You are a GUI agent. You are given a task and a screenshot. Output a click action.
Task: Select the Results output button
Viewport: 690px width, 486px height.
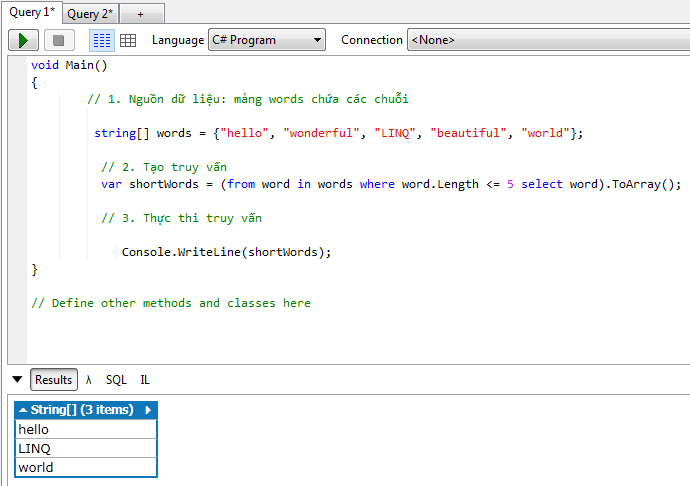[x=54, y=380]
